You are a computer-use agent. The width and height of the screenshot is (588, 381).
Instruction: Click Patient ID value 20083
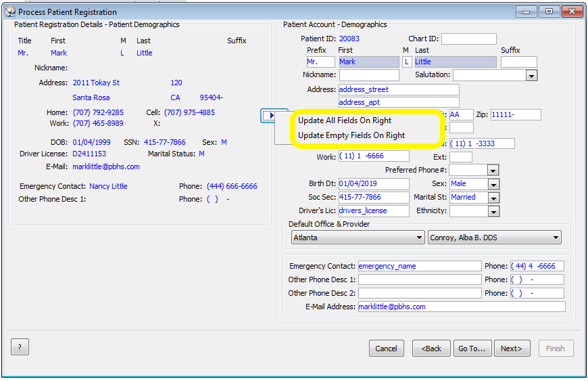tap(349, 39)
